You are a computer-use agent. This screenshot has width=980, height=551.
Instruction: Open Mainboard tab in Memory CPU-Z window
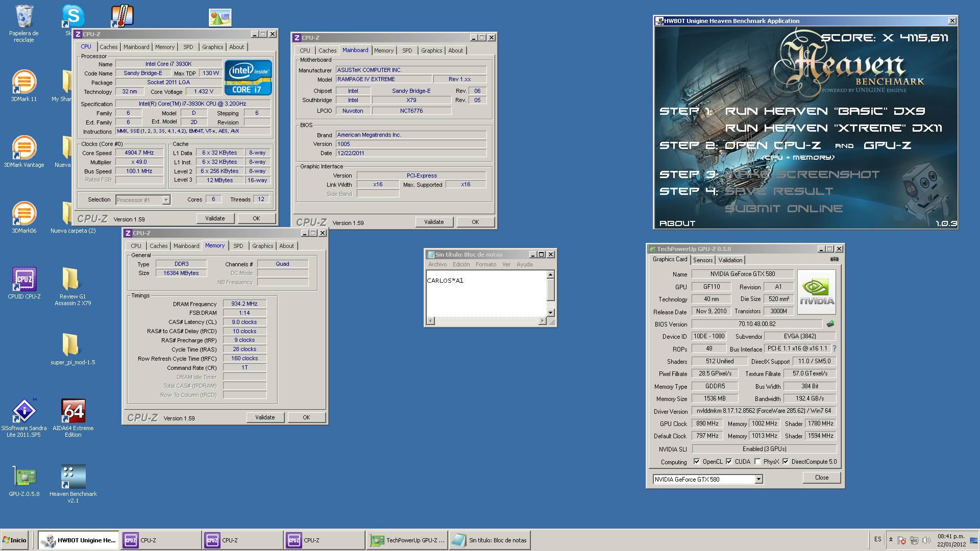(186, 246)
